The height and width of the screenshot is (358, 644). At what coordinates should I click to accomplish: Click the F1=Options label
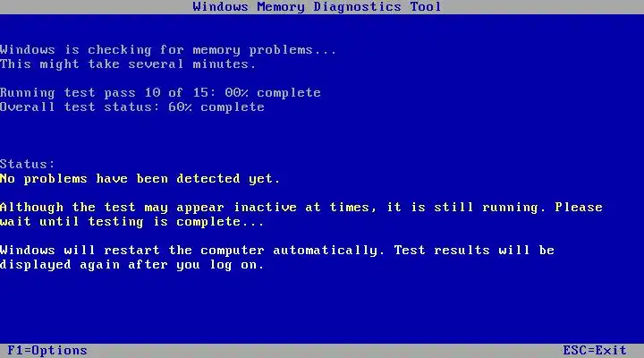point(47,351)
